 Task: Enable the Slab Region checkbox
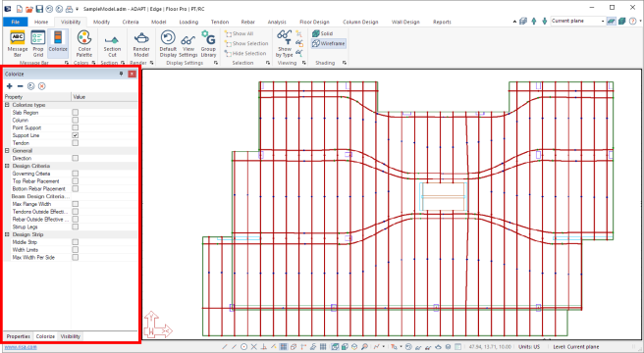pos(76,113)
